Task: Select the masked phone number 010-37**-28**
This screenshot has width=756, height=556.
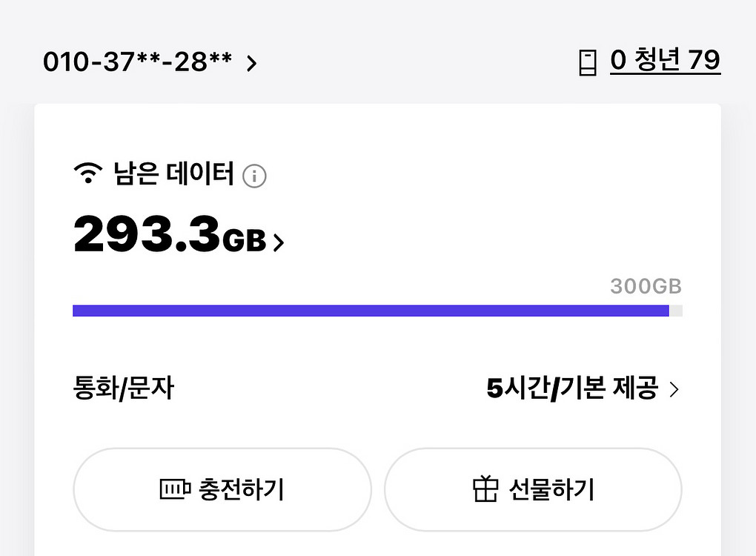Action: click(x=138, y=62)
